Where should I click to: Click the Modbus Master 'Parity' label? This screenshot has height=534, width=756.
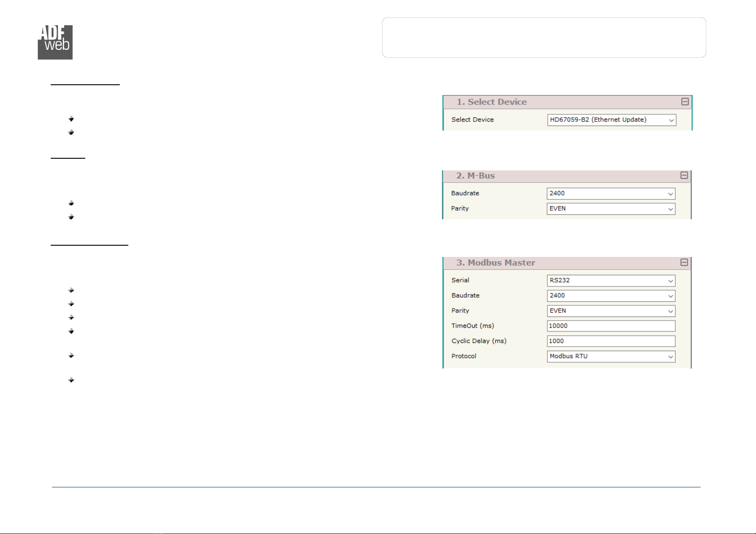[x=460, y=310]
